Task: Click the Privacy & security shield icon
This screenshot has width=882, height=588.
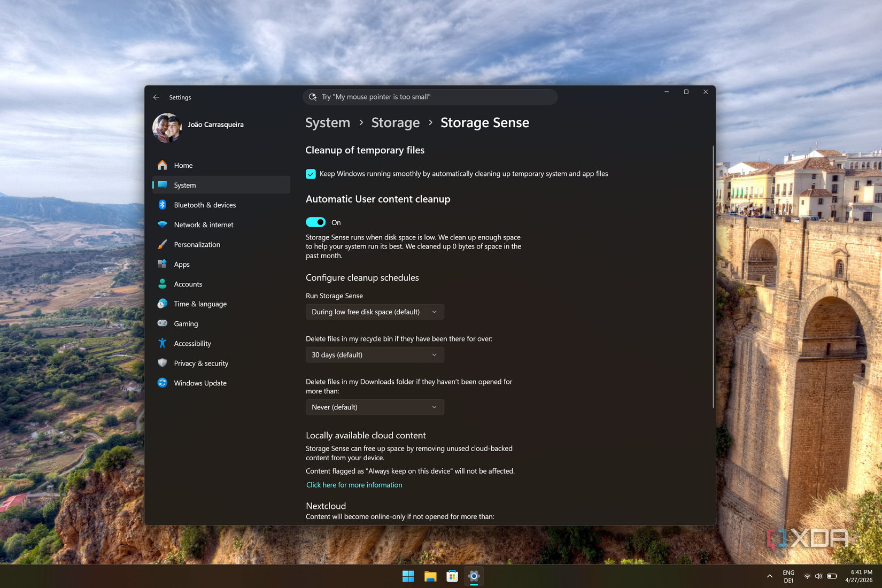Action: (163, 363)
